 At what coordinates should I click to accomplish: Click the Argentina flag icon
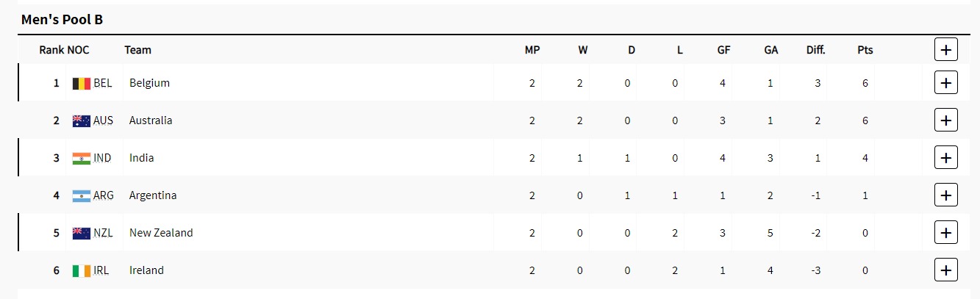[x=81, y=195]
